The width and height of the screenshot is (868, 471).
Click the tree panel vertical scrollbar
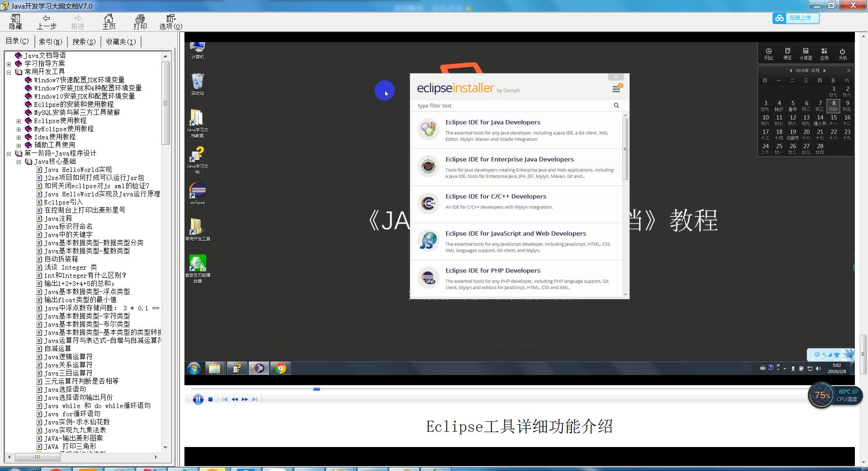pos(165,103)
